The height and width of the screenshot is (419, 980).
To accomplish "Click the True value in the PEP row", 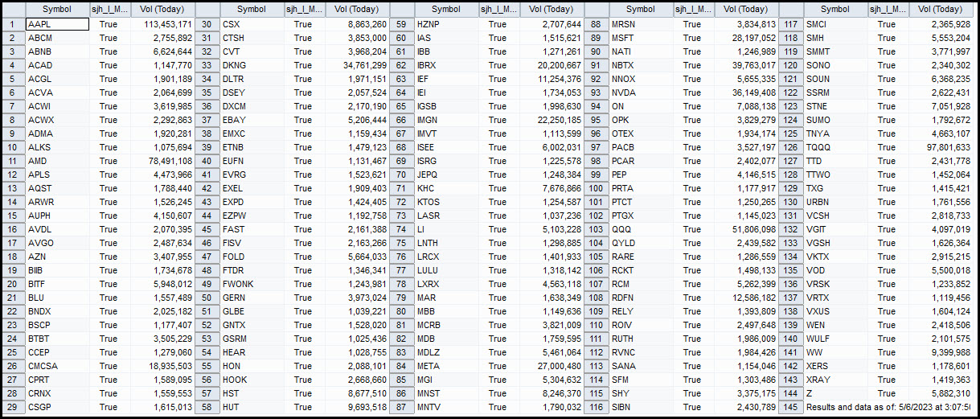I will tap(692, 175).
